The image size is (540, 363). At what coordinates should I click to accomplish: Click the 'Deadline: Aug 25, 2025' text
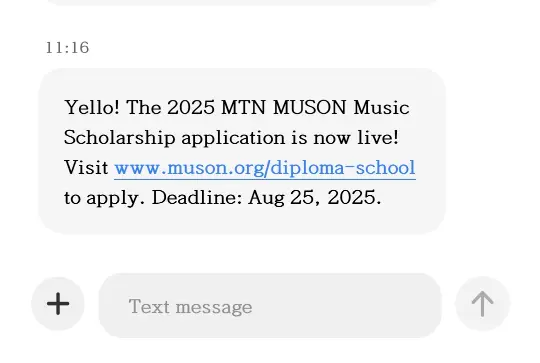click(266, 198)
